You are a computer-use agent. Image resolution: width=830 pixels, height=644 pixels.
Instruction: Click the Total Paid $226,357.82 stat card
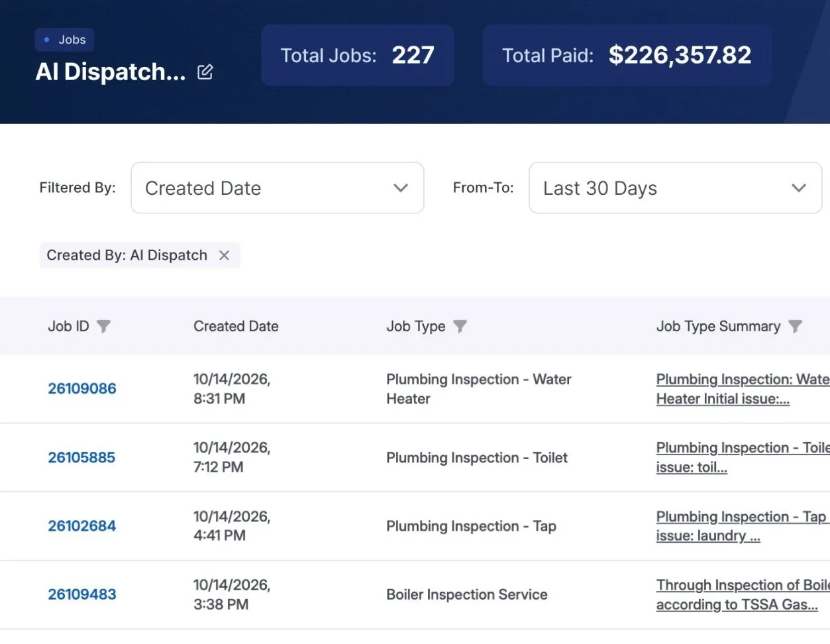(627, 55)
